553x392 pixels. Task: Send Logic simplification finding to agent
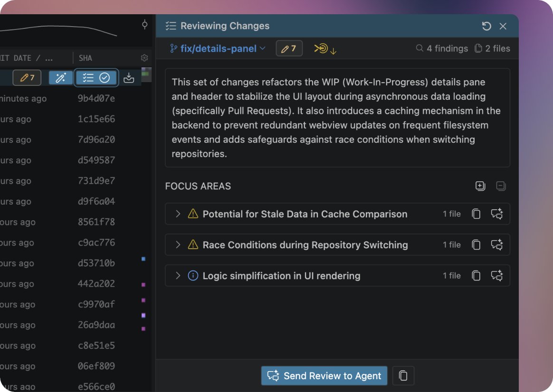click(x=497, y=275)
